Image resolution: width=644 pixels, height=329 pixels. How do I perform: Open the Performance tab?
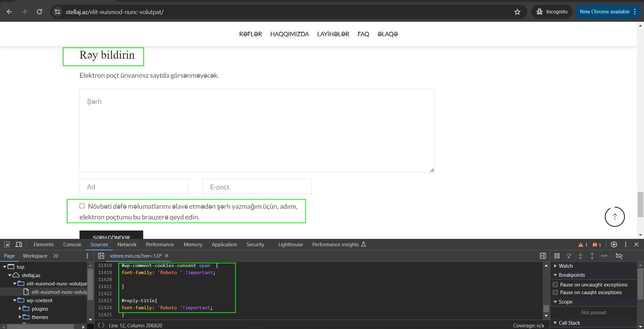point(160,245)
